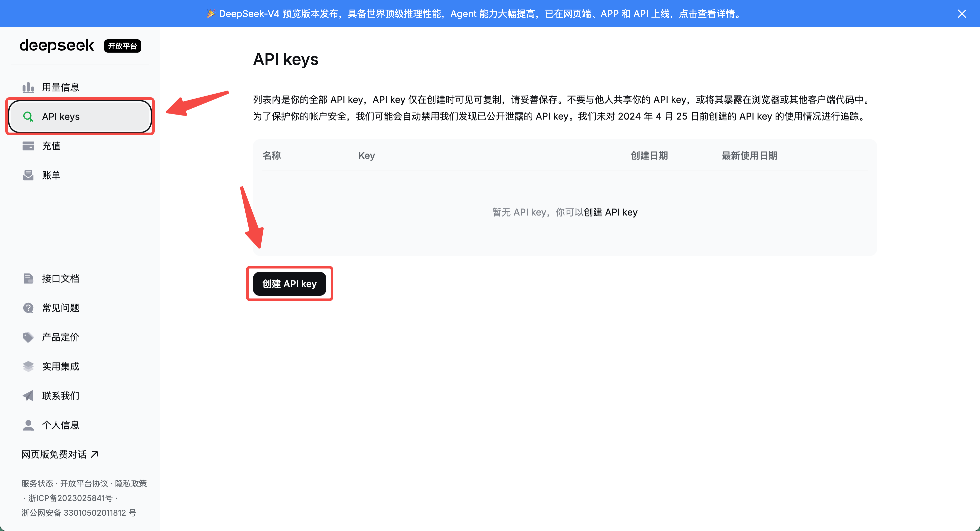This screenshot has height=531, width=980.
Task: Open the 开放平台协议 footer link
Action: point(84,483)
